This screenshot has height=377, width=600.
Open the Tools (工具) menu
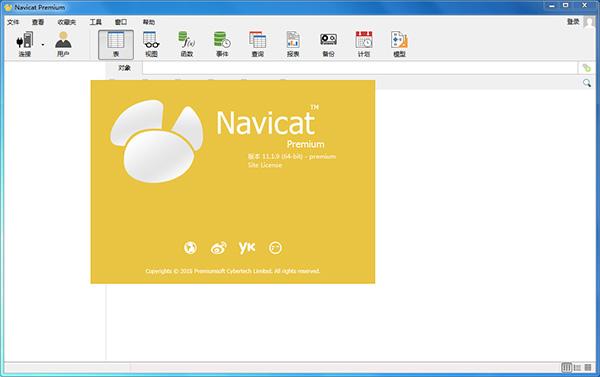[x=96, y=22]
